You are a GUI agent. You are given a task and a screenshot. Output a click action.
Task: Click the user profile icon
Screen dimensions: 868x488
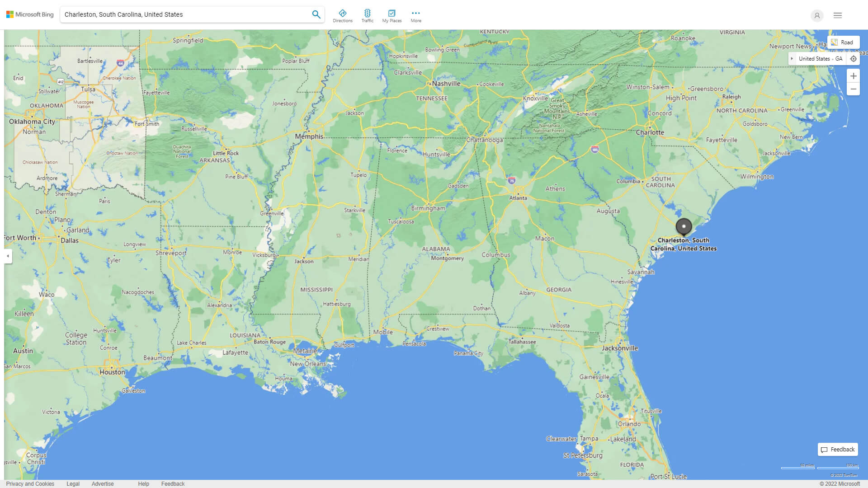coord(817,15)
